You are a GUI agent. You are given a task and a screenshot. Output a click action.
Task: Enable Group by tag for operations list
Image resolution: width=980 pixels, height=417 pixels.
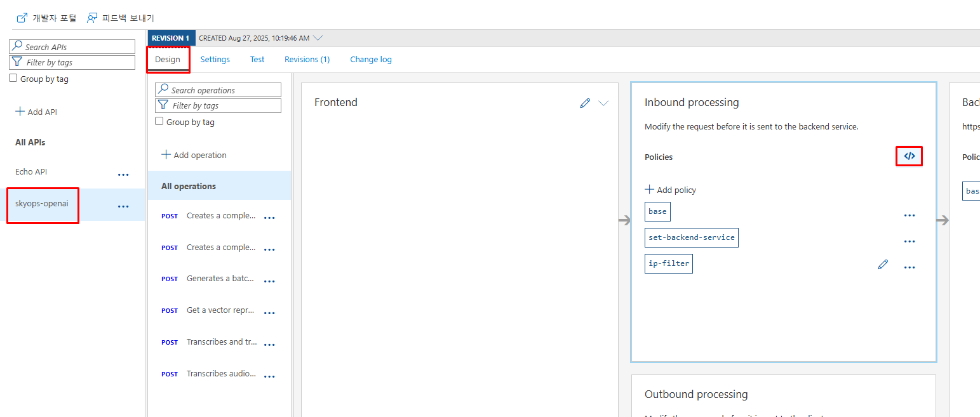(159, 121)
